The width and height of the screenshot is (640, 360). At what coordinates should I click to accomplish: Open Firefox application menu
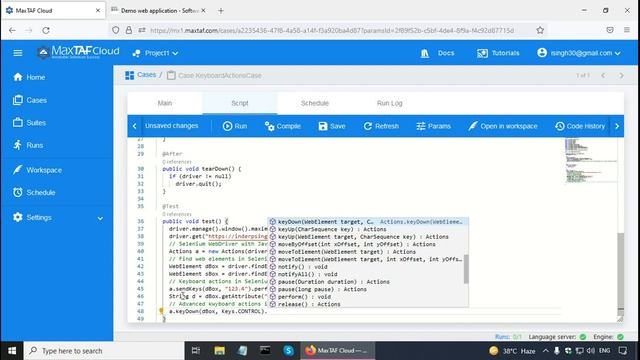pos(627,30)
